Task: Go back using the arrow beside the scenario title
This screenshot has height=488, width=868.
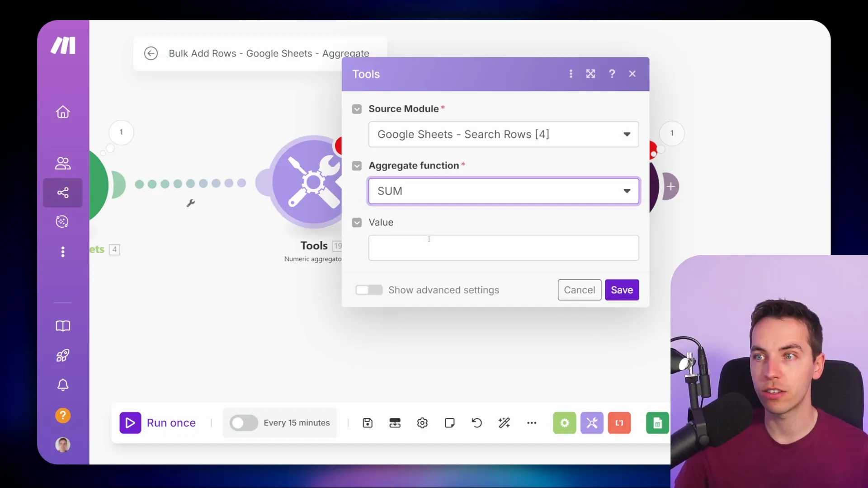Action: pyautogui.click(x=151, y=53)
